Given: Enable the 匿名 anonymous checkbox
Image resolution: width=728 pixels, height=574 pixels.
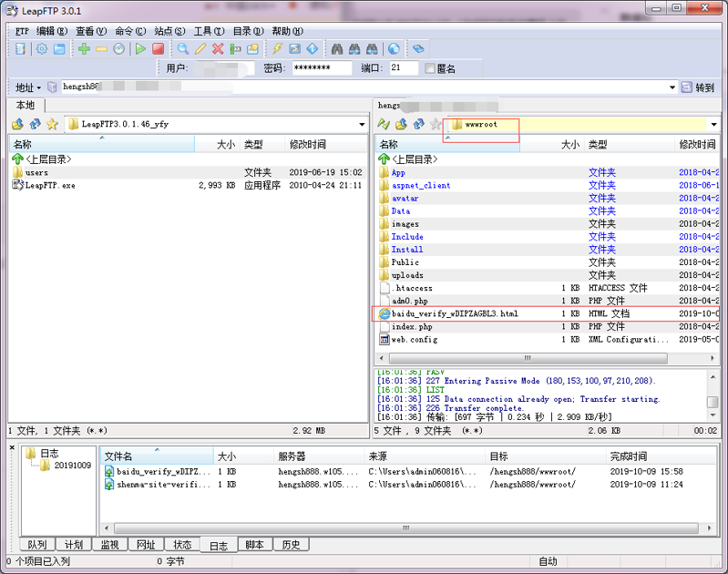Looking at the screenshot, I should pos(430,68).
